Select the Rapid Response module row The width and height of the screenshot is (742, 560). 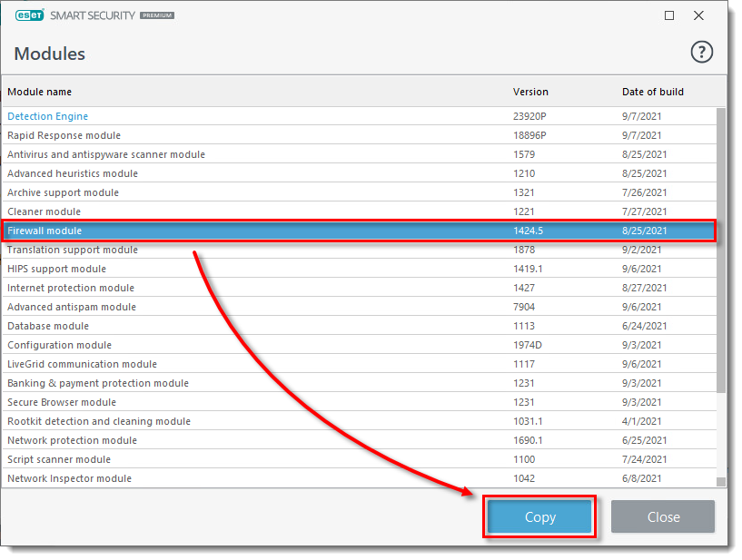click(x=360, y=135)
